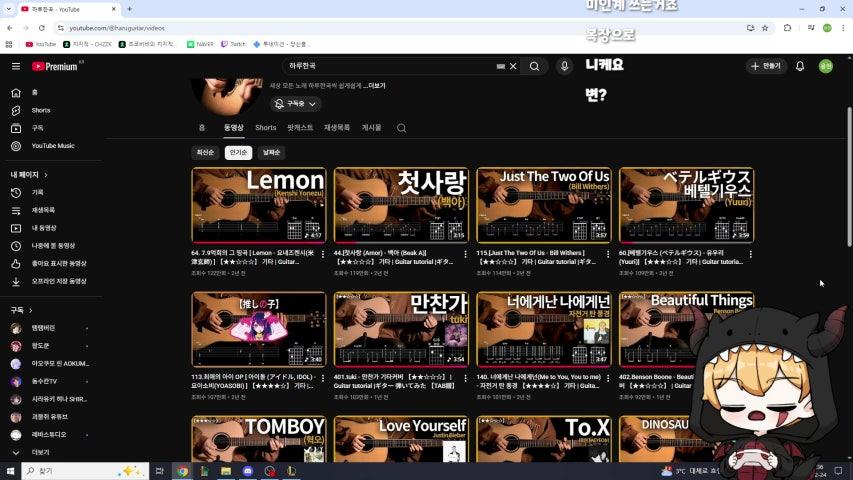853x480 pixels.
Task: Click the Create button
Action: tap(766, 66)
